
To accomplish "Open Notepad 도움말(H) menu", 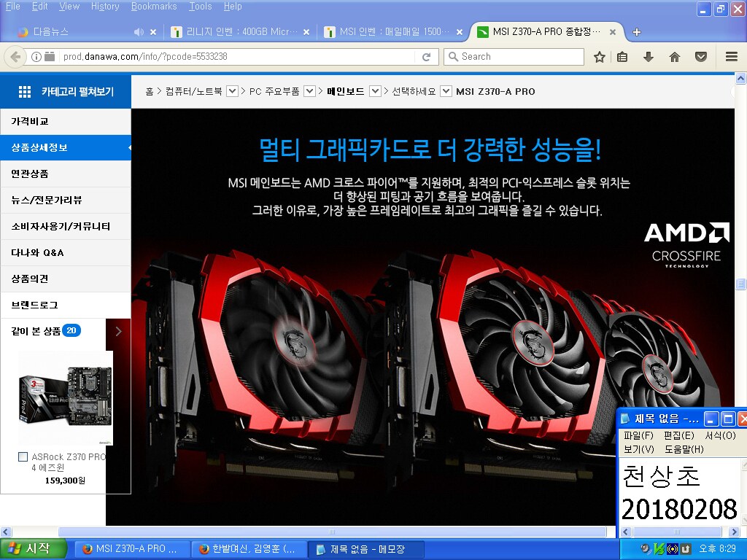I will [684, 449].
